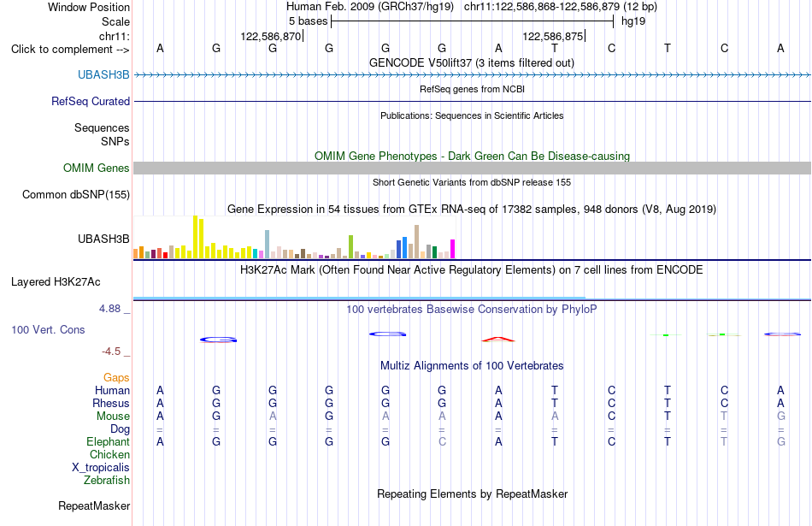This screenshot has height=526, width=812.
Task: Click the SNPs publications track label
Action: pyautogui.click(x=115, y=141)
